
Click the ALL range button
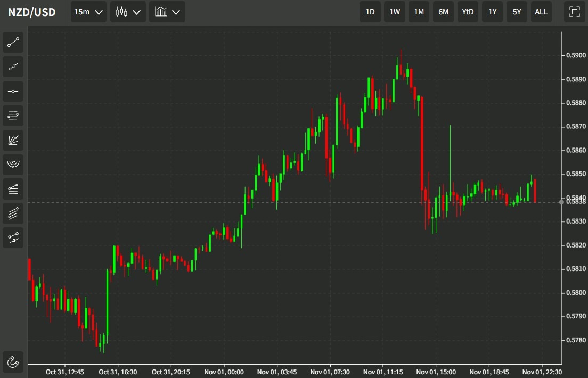click(541, 11)
